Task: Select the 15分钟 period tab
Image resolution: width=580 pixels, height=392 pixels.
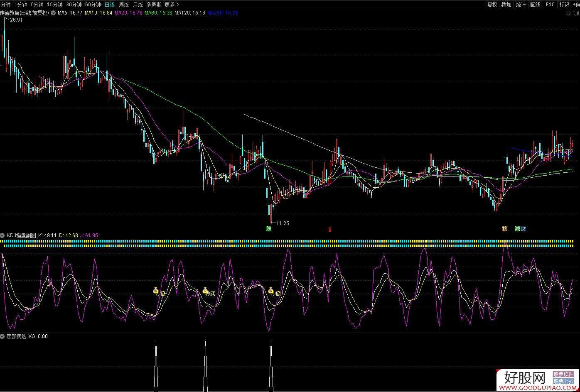Action: click(54, 5)
